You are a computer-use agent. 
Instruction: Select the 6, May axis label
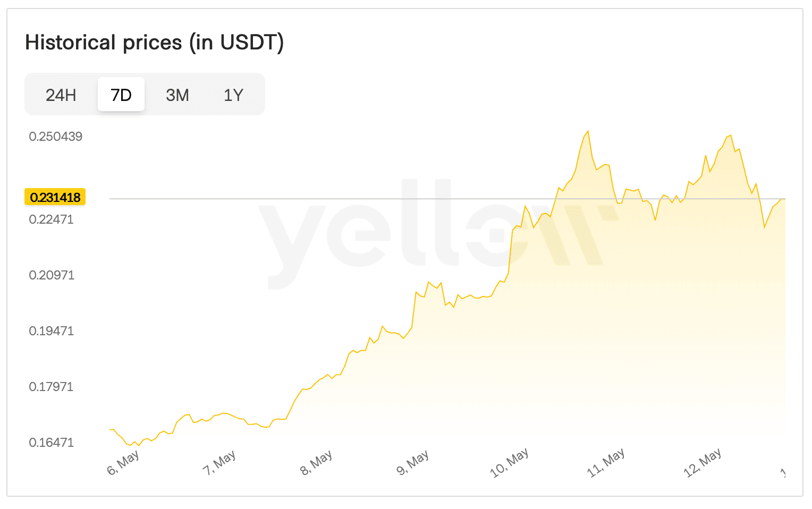point(123,462)
